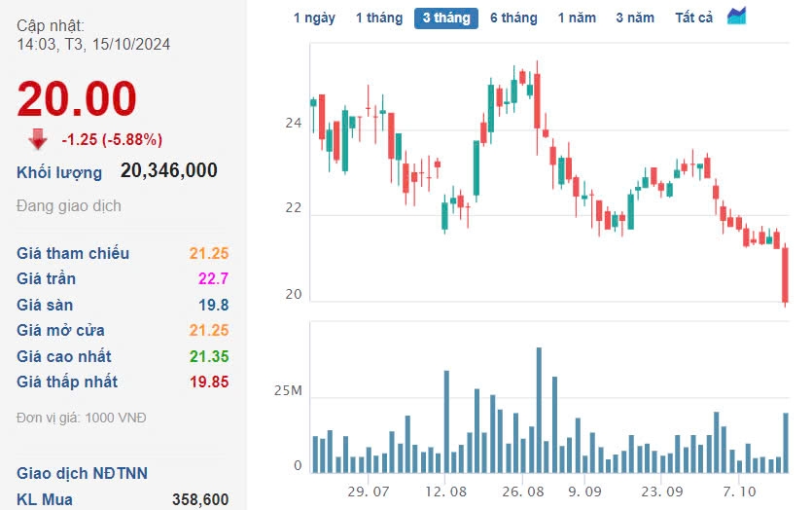Click the last red candlestick near 20
This screenshot has width=812, height=510.
785,275
